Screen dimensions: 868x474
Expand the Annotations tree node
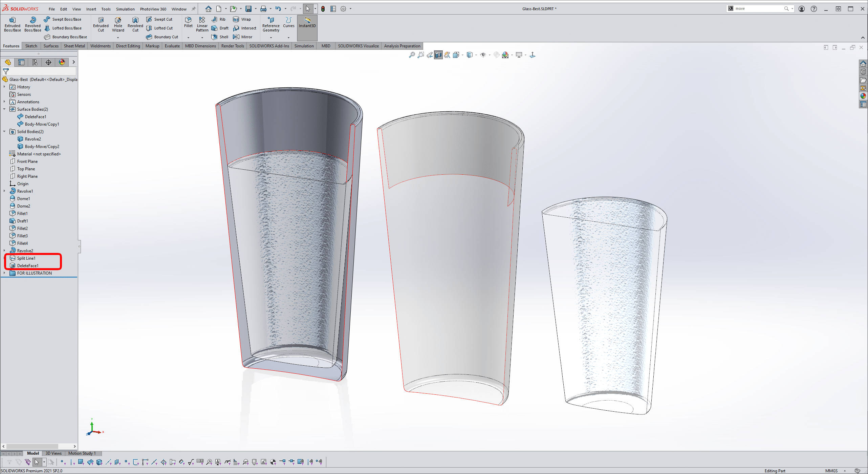(4, 102)
